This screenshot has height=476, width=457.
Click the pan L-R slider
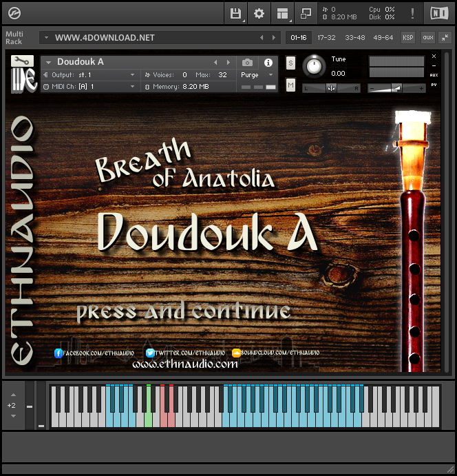click(331, 88)
